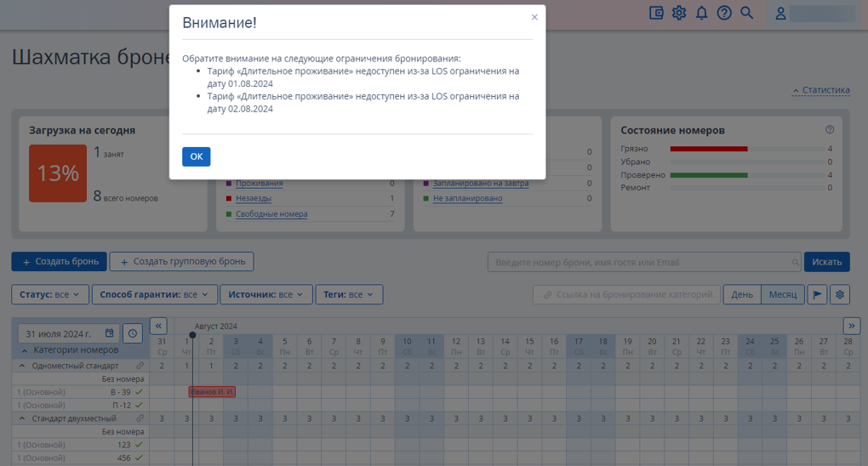Click the Создать бронь button
This screenshot has width=868, height=466.
point(60,262)
